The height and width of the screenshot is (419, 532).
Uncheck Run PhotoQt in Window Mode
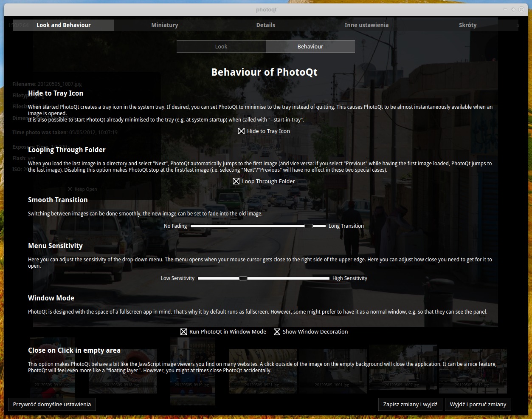[183, 332]
